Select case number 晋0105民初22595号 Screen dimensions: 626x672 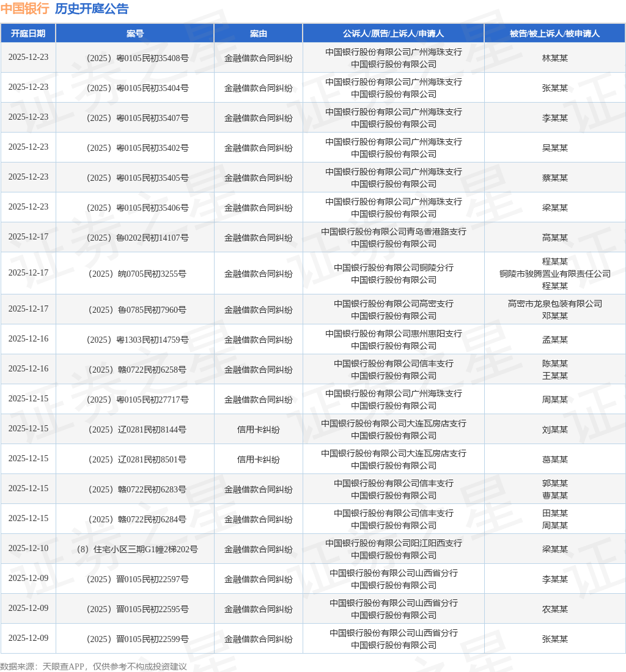[138, 610]
